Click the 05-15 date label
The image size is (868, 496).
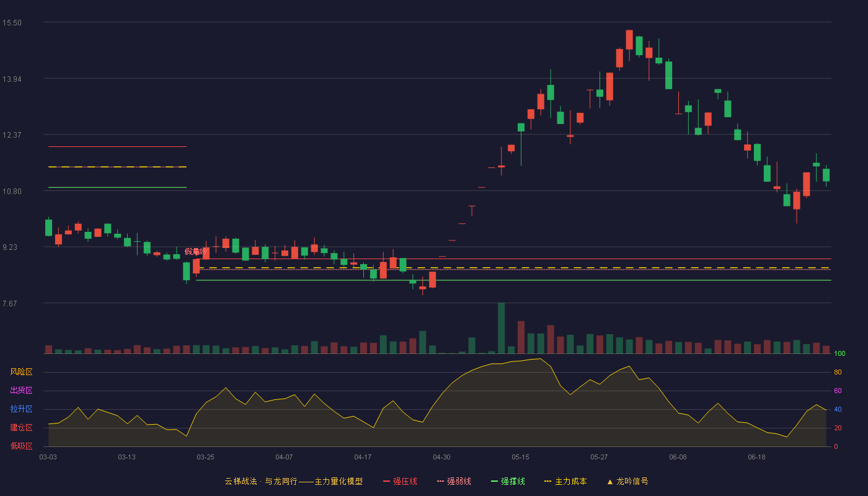tap(520, 457)
